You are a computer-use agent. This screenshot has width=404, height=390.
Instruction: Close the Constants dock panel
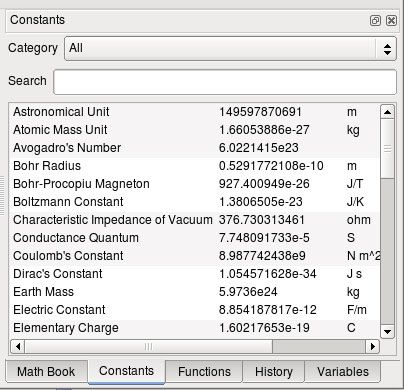click(x=391, y=21)
